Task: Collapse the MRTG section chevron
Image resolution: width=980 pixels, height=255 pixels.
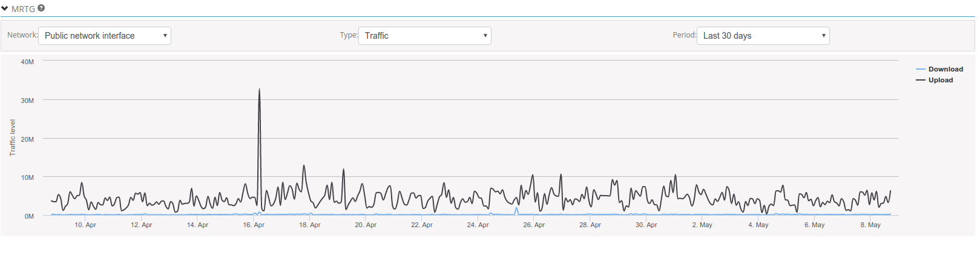Action: [x=5, y=9]
